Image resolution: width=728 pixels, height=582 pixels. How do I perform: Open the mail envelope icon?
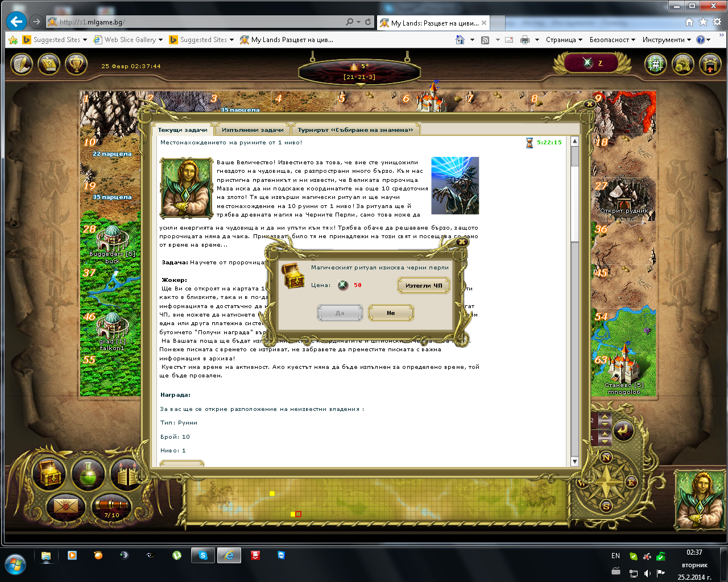[65, 505]
